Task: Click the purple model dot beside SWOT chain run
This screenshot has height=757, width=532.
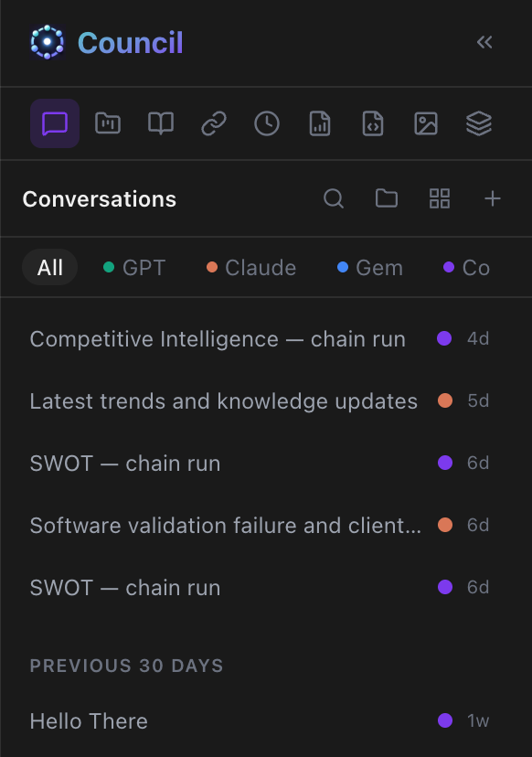Action: click(x=446, y=464)
